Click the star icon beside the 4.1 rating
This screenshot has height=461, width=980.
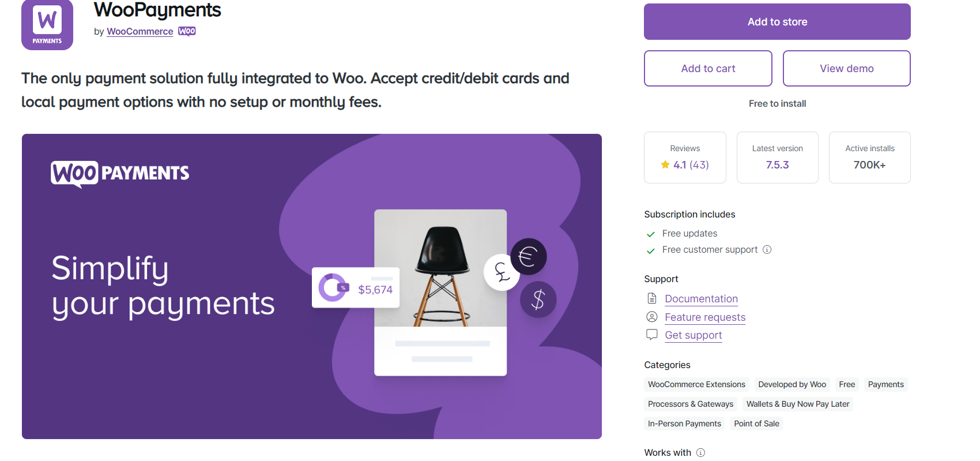pyautogui.click(x=664, y=164)
